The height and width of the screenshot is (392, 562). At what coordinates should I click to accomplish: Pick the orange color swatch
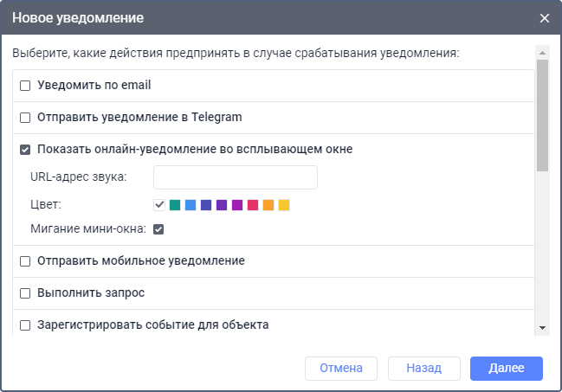click(x=268, y=205)
